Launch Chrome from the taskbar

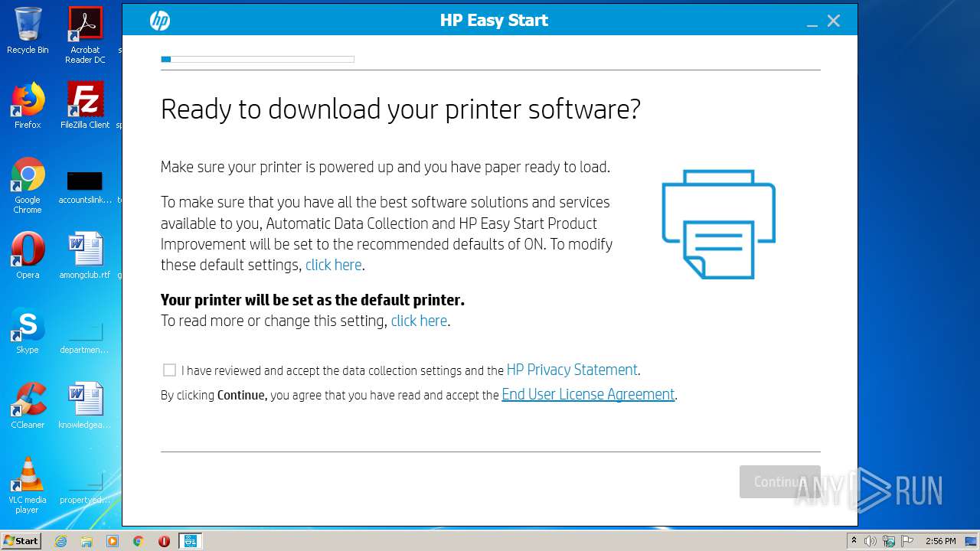click(139, 541)
